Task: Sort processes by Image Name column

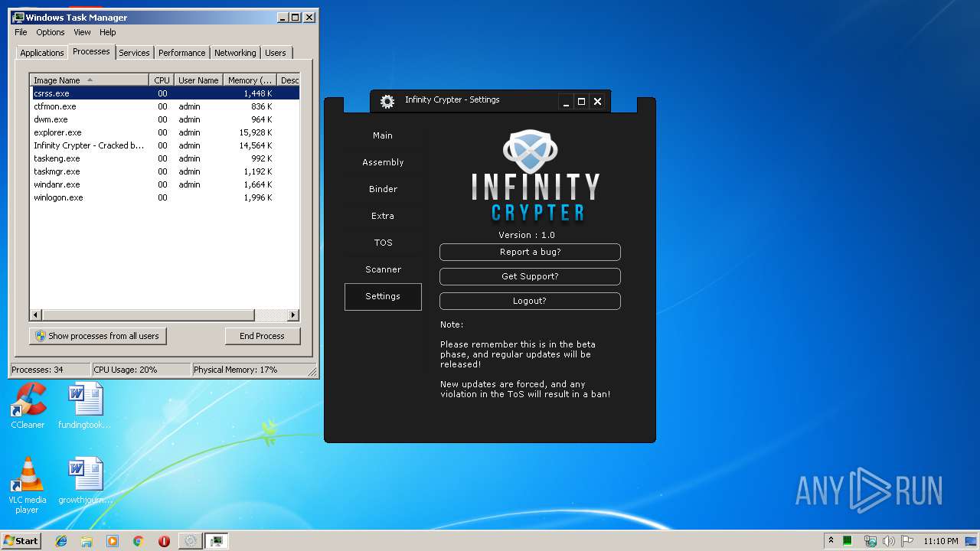Action: (90, 80)
